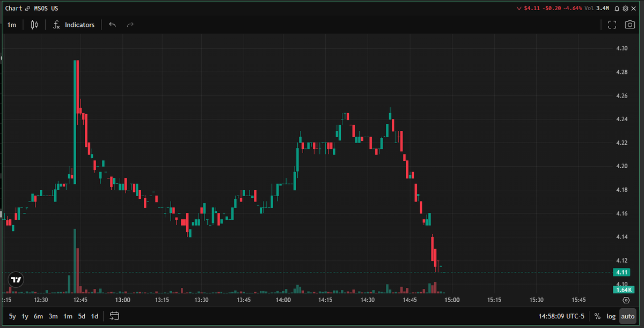
Task: Click the 4.11 current price label
Action: pyautogui.click(x=621, y=272)
